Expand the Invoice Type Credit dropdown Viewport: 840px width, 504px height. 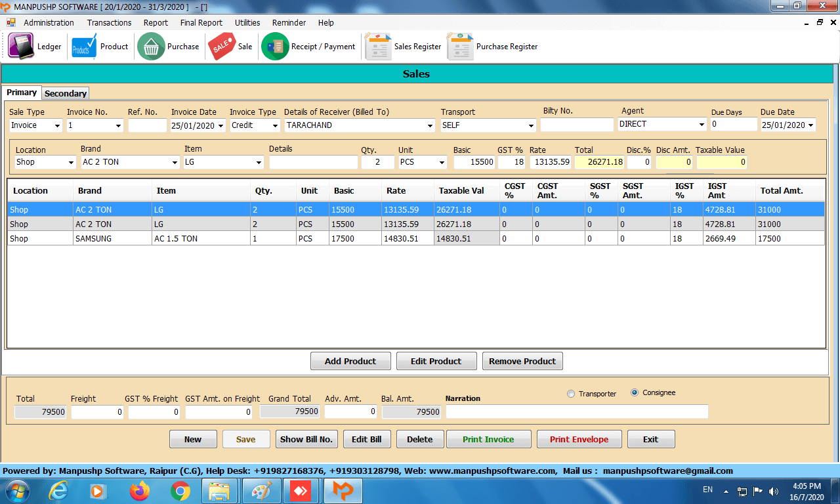tap(274, 125)
